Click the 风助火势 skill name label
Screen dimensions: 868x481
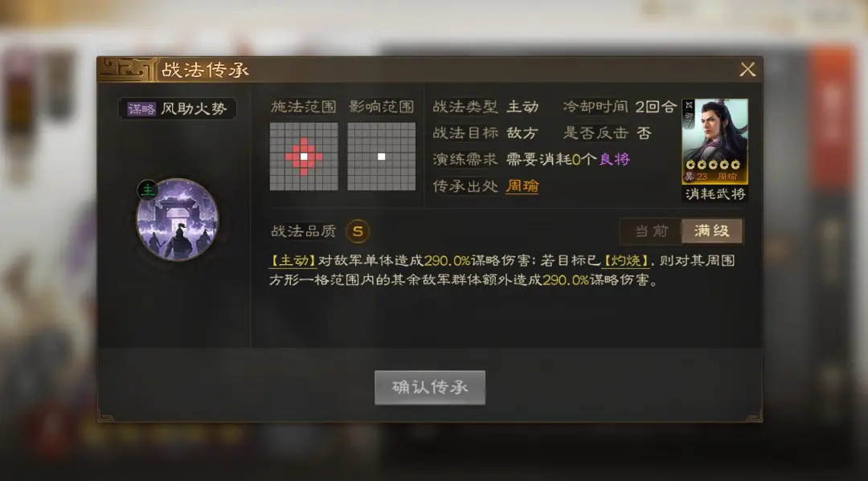pyautogui.click(x=194, y=109)
